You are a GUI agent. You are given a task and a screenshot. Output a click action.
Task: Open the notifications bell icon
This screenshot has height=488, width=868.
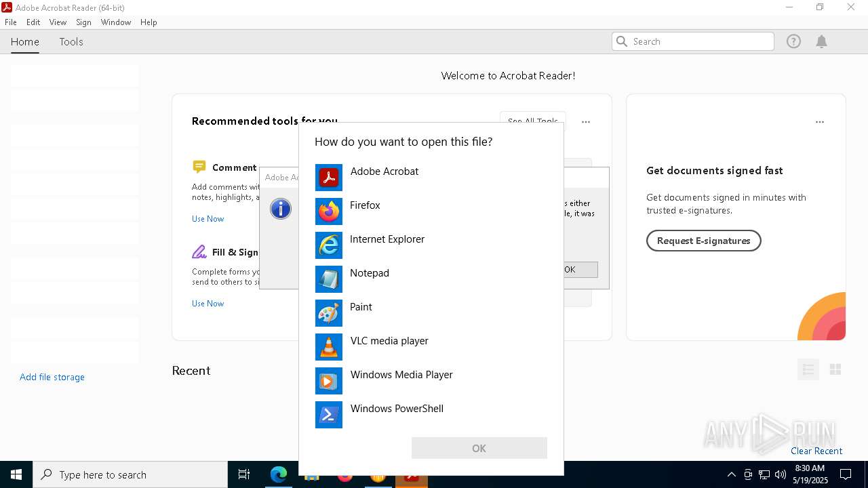tap(821, 41)
